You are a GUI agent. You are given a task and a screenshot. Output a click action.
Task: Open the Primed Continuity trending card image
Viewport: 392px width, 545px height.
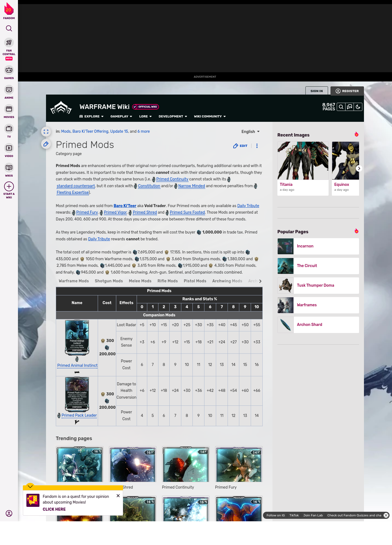[x=186, y=464]
